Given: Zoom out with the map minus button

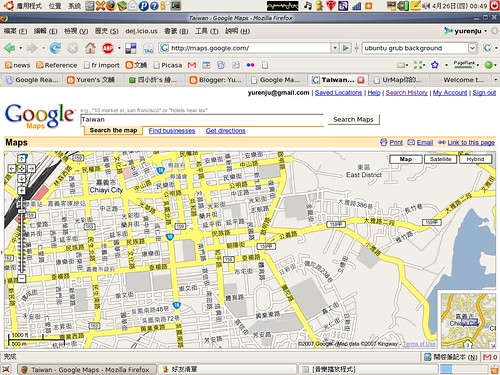Looking at the screenshot, I should pos(21,278).
